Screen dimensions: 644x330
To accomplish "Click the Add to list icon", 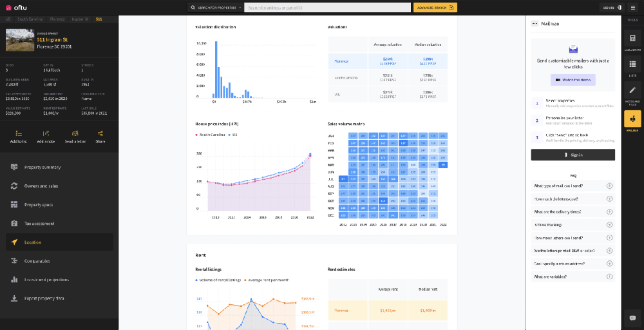I will click(x=19, y=133).
